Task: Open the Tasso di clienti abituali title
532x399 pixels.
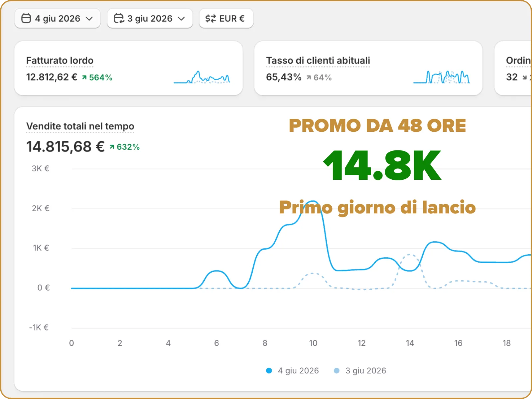Action: (318, 61)
